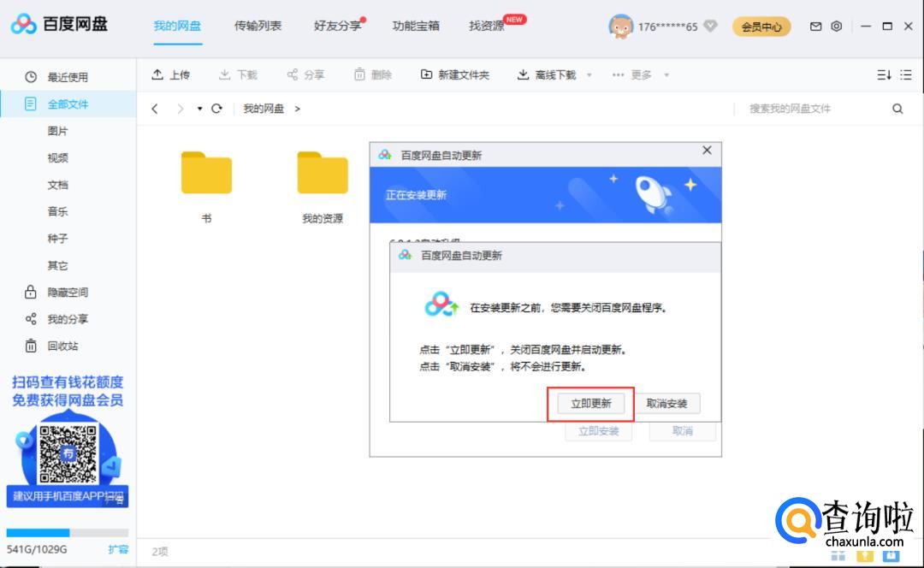The height and width of the screenshot is (568, 924).
Task: Open 找资源 tab
Action: (x=487, y=26)
